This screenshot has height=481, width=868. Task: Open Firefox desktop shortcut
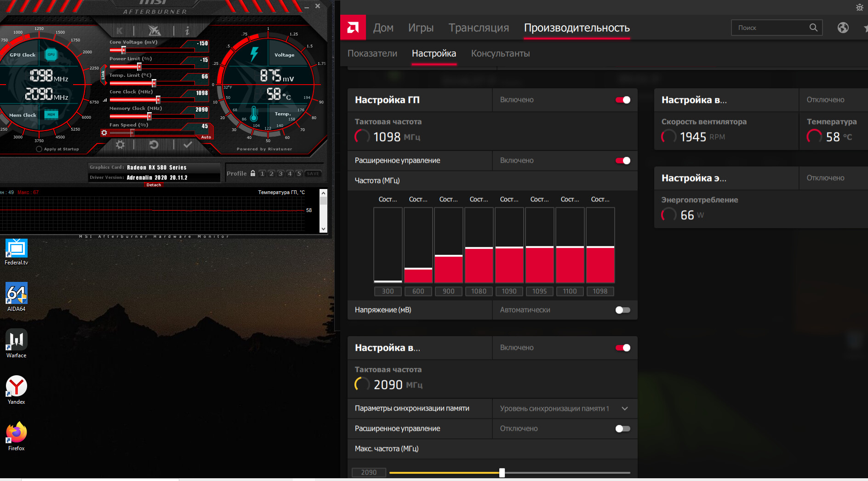point(17,436)
